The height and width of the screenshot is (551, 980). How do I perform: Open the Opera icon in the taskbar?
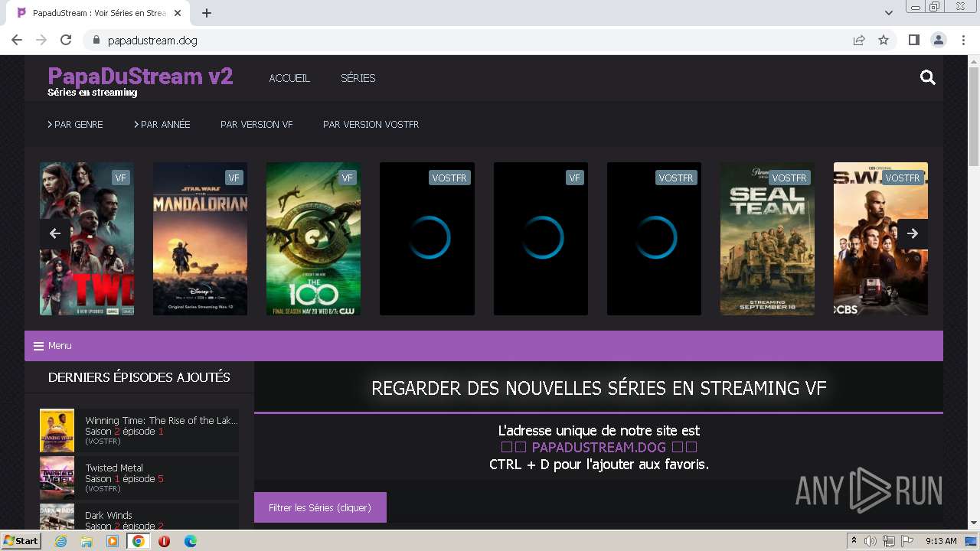pyautogui.click(x=164, y=541)
